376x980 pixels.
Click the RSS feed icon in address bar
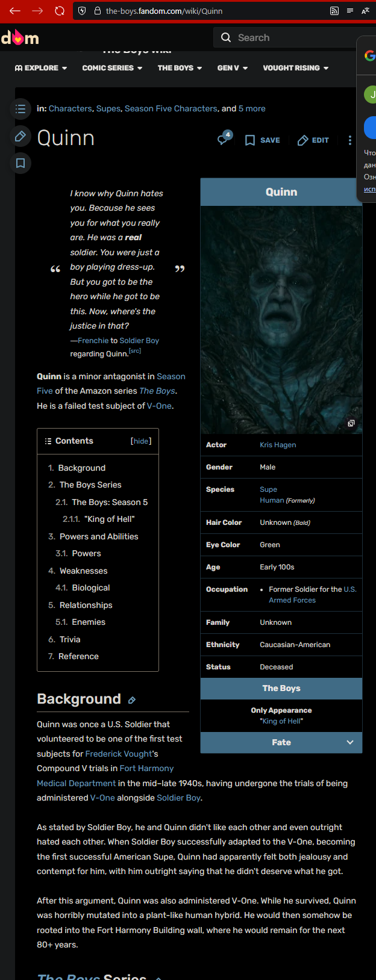coord(334,11)
